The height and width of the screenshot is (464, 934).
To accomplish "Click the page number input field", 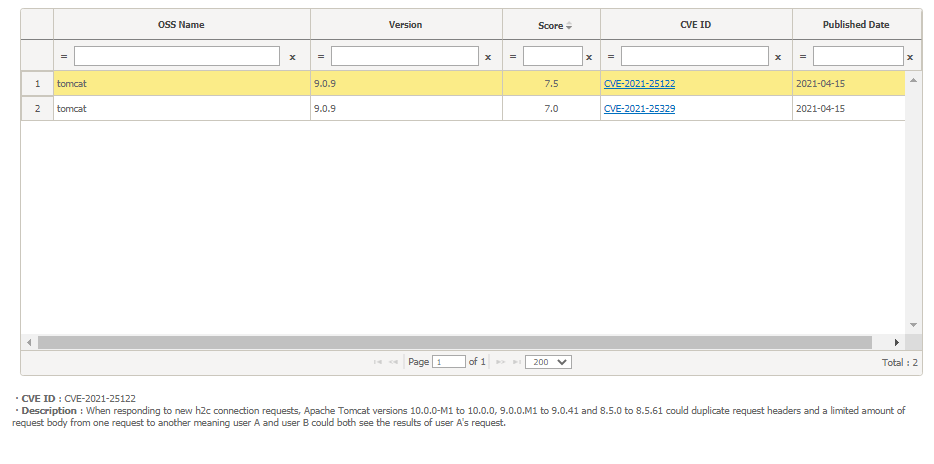I will 449,362.
